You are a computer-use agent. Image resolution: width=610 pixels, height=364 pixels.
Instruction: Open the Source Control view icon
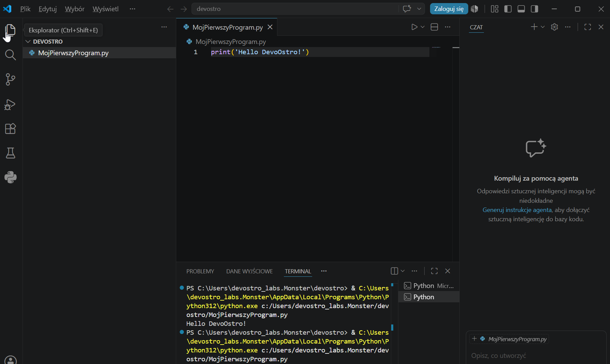click(11, 79)
